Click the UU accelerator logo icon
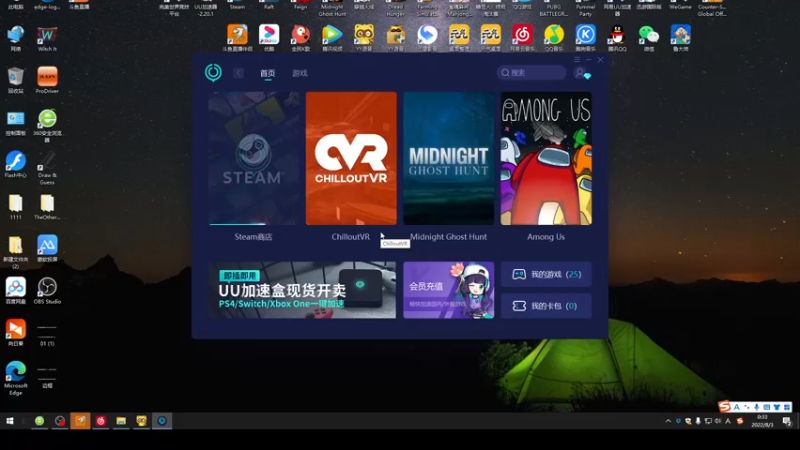The image size is (800, 450). pos(213,72)
